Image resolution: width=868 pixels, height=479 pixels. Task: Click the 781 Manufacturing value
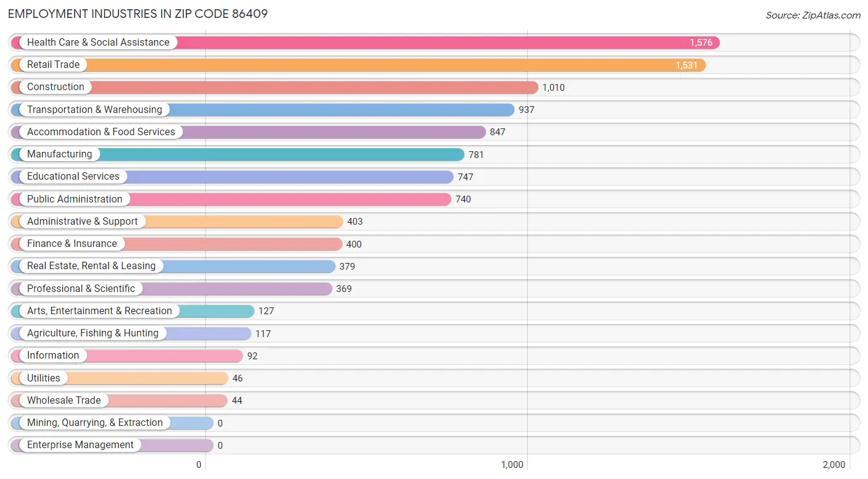pyautogui.click(x=476, y=155)
